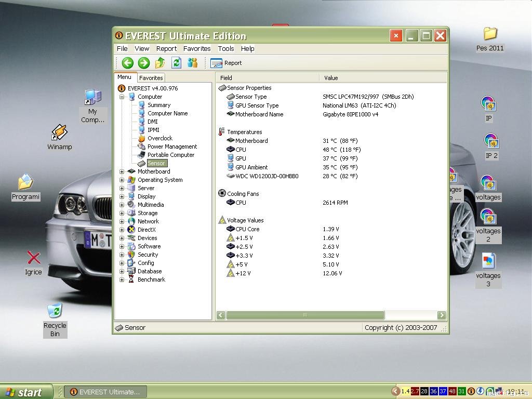Open the Tools menu
The height and width of the screenshot is (399, 532).
(x=226, y=48)
